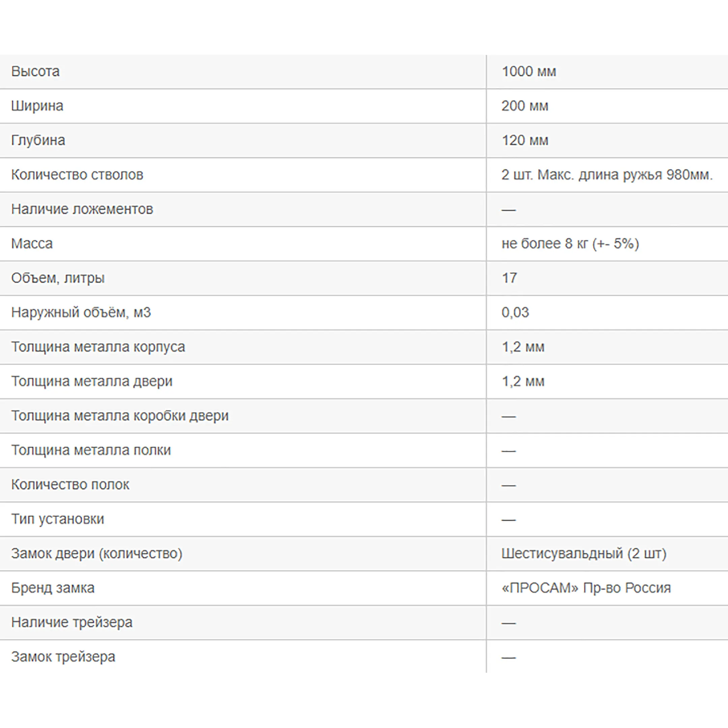The image size is (728, 728).
Task: Click the 120 мм depth value
Action: (x=524, y=140)
